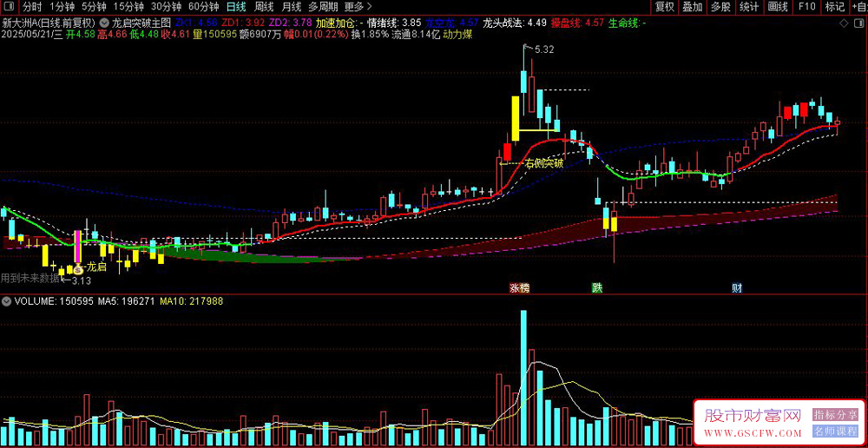
Task: Click the yellow MA10: 217988 label
Action: pos(192,301)
